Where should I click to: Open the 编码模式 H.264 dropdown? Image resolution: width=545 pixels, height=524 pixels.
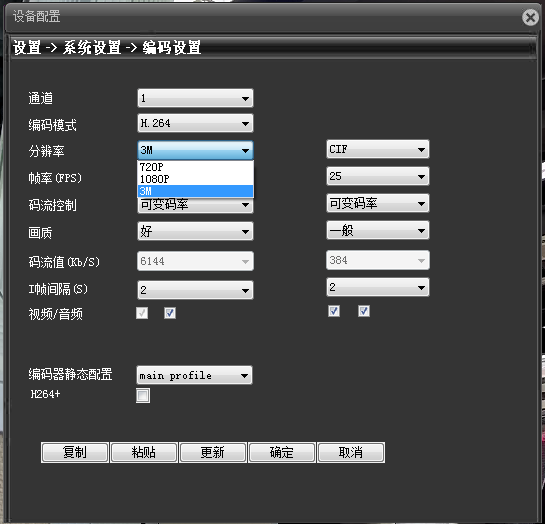195,123
